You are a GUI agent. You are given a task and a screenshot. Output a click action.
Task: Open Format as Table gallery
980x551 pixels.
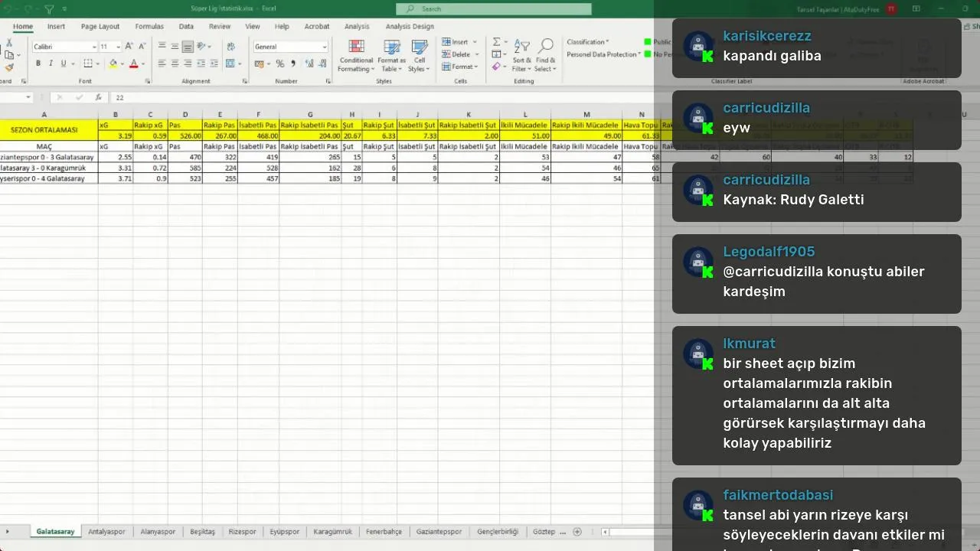coord(391,56)
